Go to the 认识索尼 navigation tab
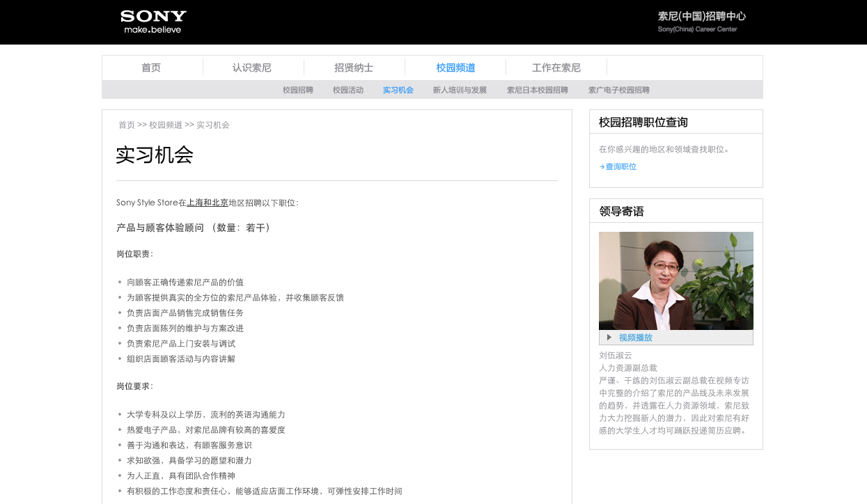This screenshot has height=504, width=867. coord(252,68)
